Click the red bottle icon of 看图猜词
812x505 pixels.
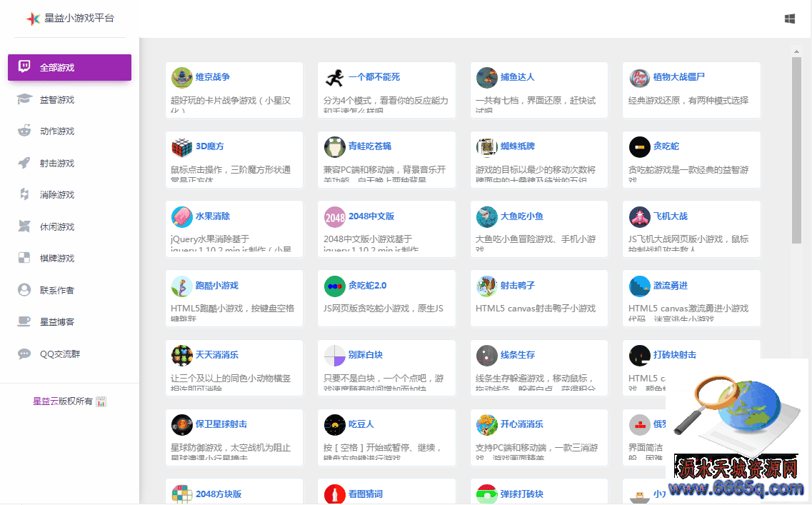click(x=334, y=494)
